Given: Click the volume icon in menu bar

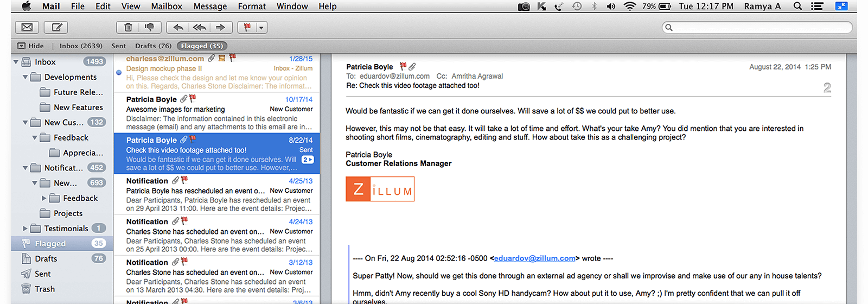Looking at the screenshot, I should coord(611,7).
